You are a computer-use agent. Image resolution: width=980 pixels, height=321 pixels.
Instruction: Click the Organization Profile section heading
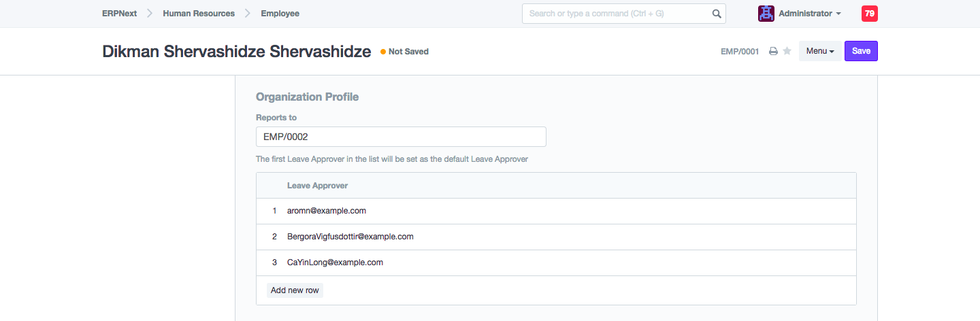pyautogui.click(x=307, y=97)
